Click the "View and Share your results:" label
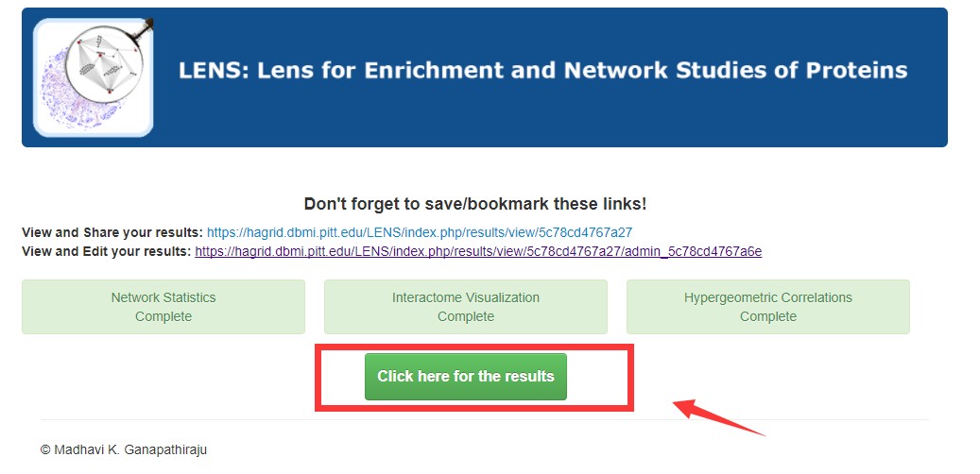Viewport: 980px width, 474px height. tap(112, 232)
